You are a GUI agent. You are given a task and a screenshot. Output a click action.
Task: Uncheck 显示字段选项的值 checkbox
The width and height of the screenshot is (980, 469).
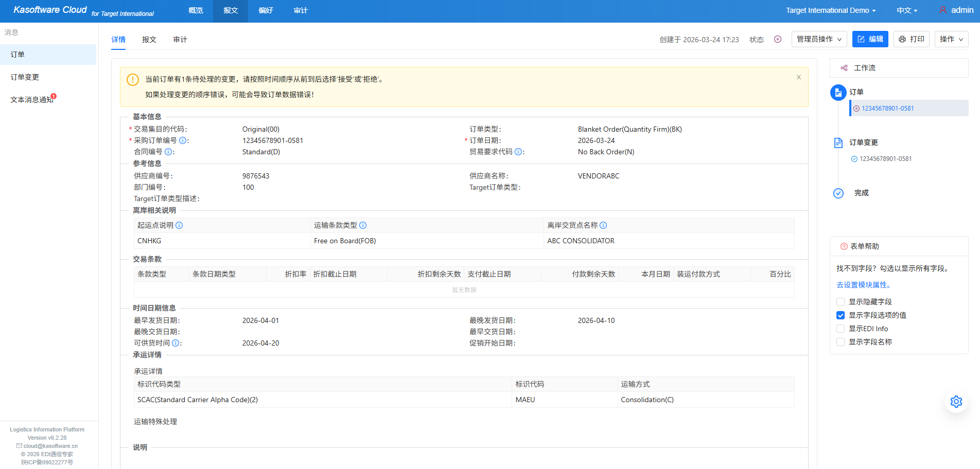[841, 315]
